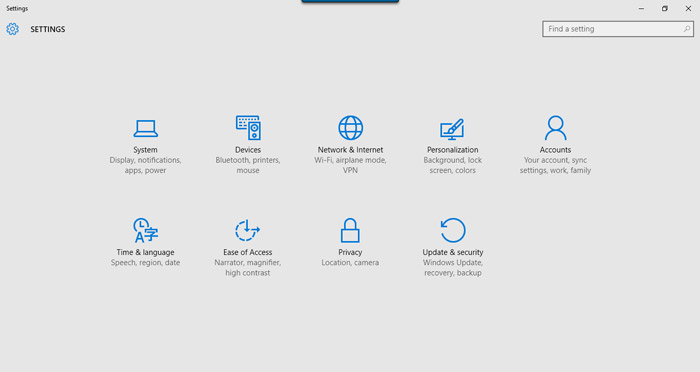Open the Personalization paintbrush icon
The width and height of the screenshot is (700, 372).
(x=452, y=129)
